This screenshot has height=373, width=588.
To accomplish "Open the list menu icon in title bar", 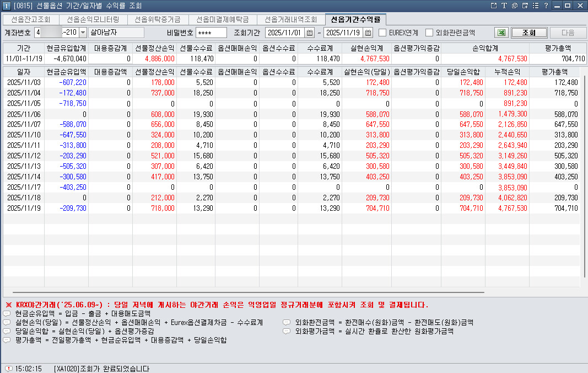I will (x=535, y=6).
